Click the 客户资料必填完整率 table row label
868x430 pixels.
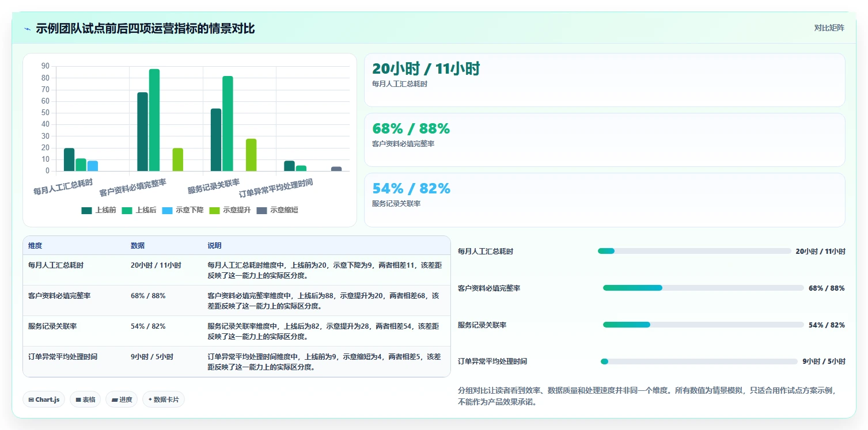[x=59, y=296]
